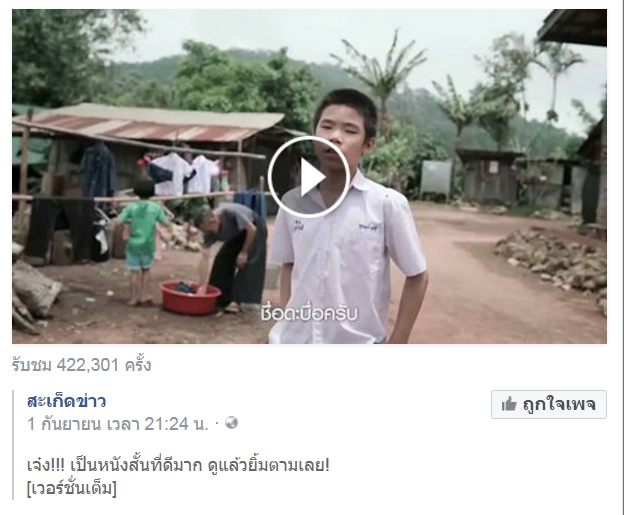Click the gray vertical quote bar beside post
The image size is (624, 515).
[x=13, y=445]
